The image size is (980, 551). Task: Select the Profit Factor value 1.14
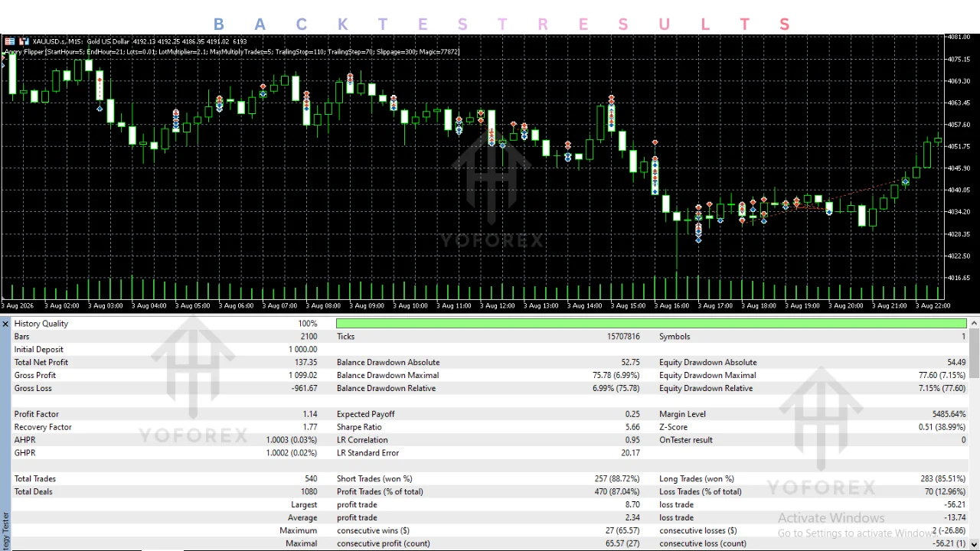coord(309,415)
